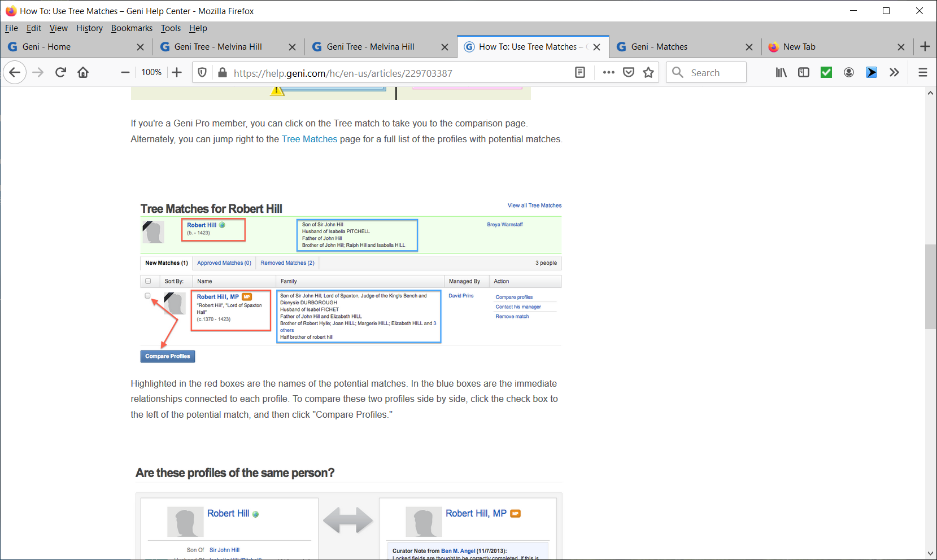The width and height of the screenshot is (937, 560).
Task: Click the Reload page icon
Action: (60, 72)
